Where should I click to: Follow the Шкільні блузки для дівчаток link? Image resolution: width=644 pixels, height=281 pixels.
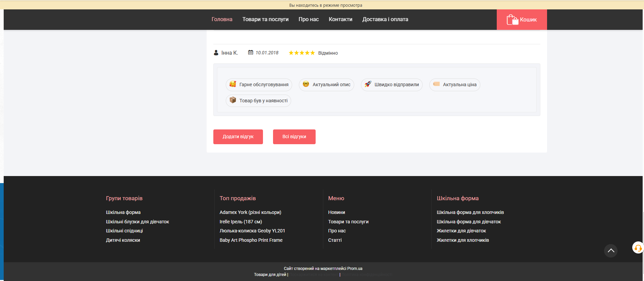pos(138,222)
